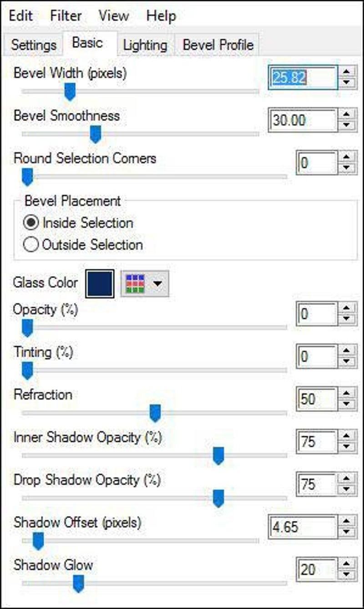Viewport: 364px width, 609px height.
Task: Increase Bevel Width with up arrow
Action: 348,72
